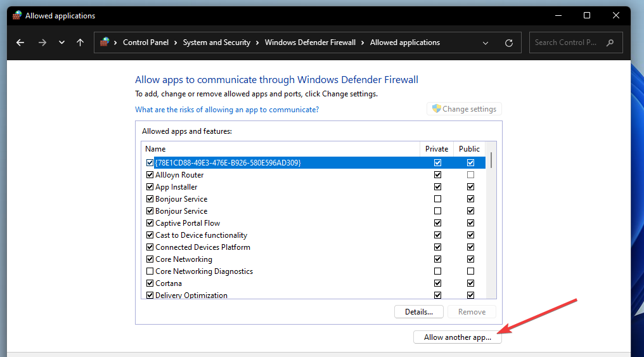This screenshot has height=357, width=644.
Task: Select Delivery Optimization entry
Action: 191,295
